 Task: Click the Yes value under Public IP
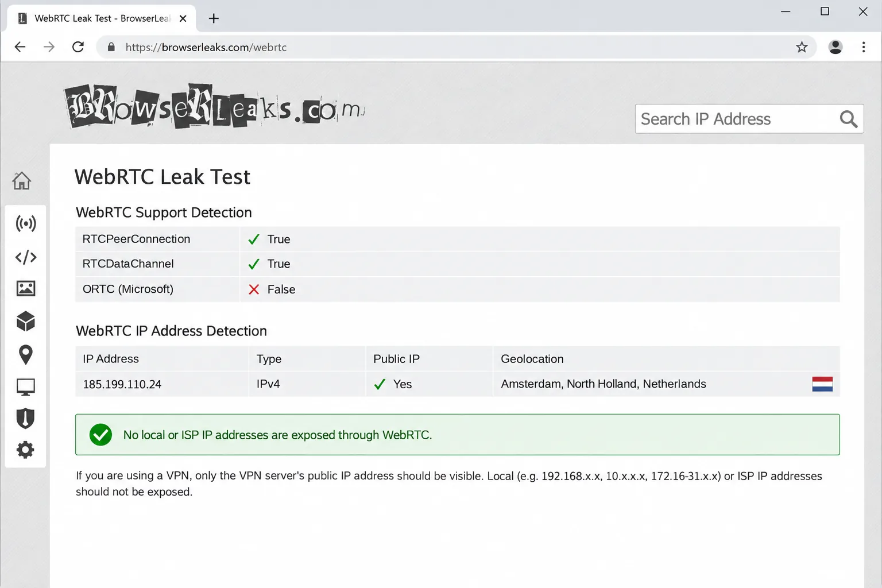pyautogui.click(x=403, y=384)
